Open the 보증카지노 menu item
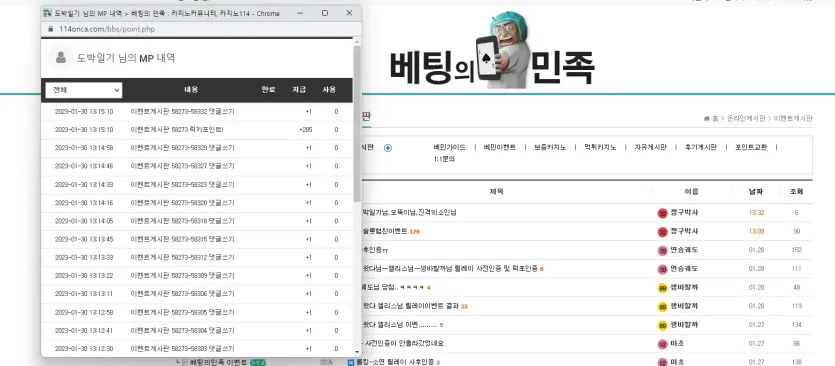Image resolution: width=835 pixels, height=366 pixels. 550,148
